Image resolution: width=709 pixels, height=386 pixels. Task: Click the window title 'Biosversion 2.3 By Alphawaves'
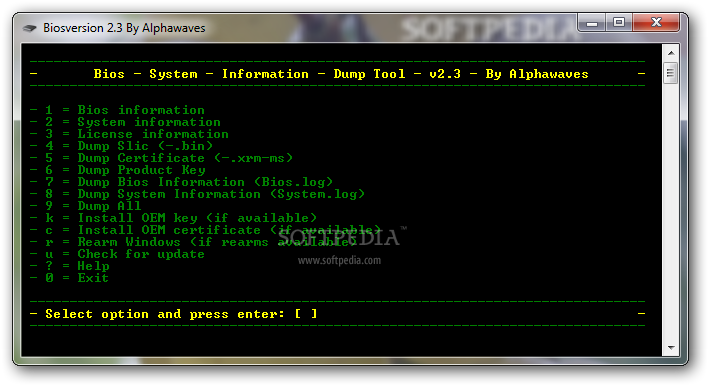point(124,28)
